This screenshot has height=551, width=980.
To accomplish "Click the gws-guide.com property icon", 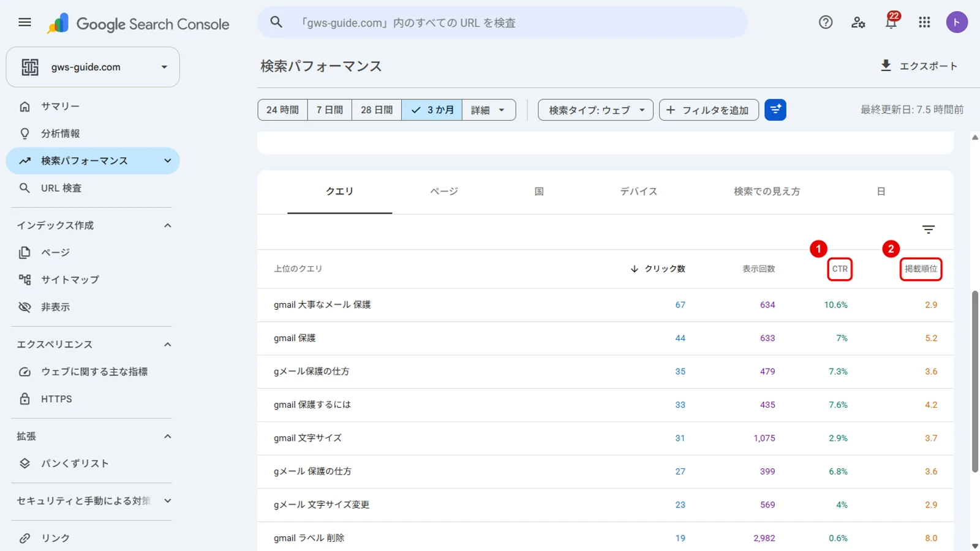I will pyautogui.click(x=30, y=67).
